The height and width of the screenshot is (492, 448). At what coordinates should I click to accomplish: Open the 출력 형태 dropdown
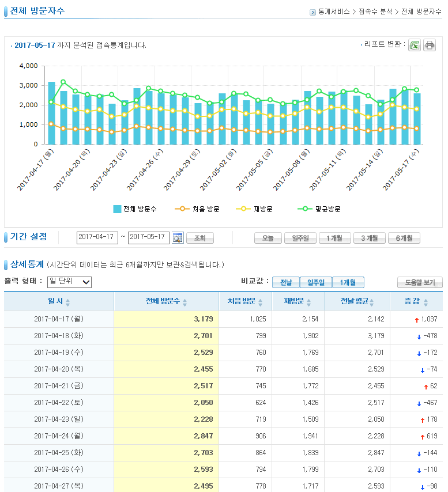(x=69, y=282)
